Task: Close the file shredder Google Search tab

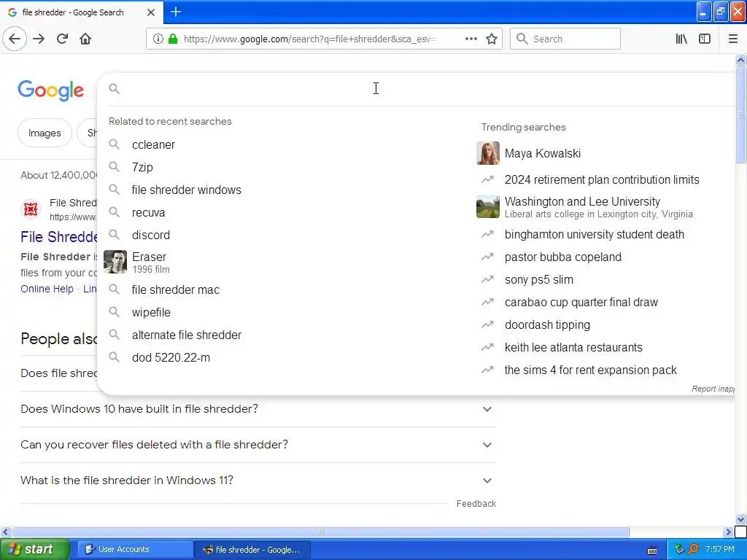Action: [151, 12]
